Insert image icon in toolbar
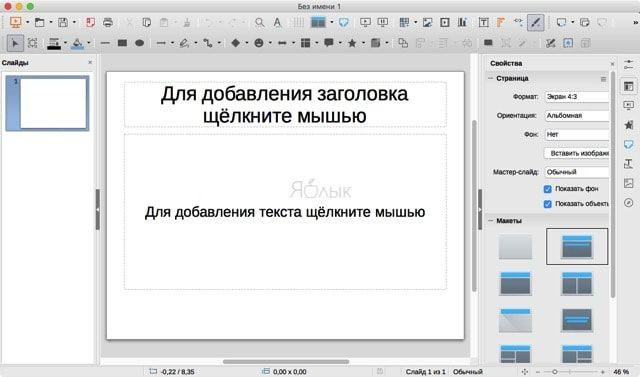640x377 pixels. click(427, 22)
